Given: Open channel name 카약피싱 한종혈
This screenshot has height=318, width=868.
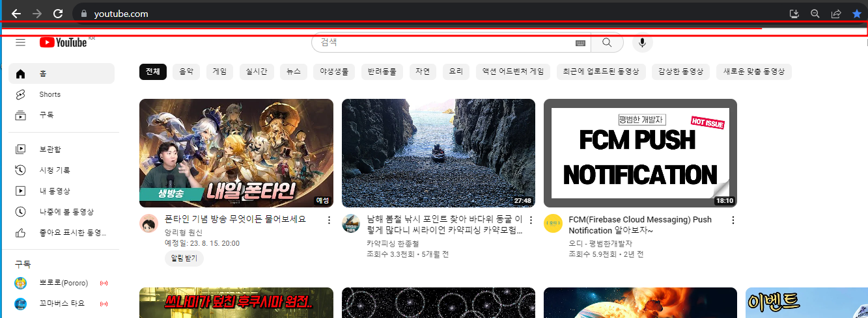Looking at the screenshot, I should pos(391,243).
